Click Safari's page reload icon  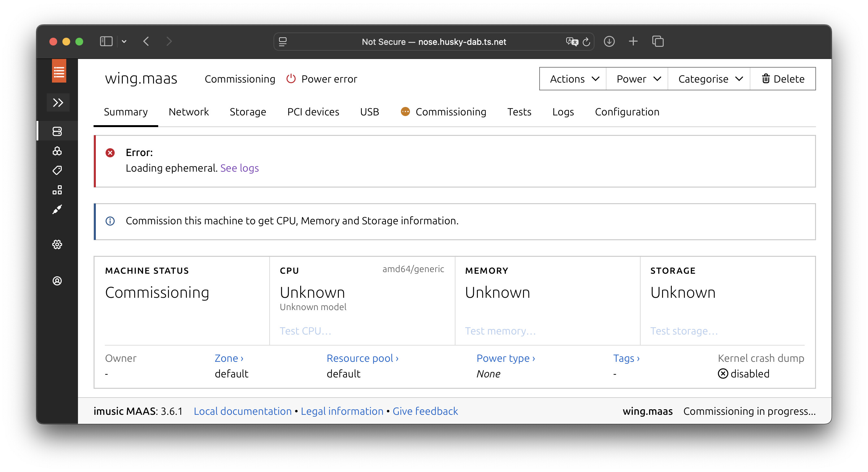586,42
